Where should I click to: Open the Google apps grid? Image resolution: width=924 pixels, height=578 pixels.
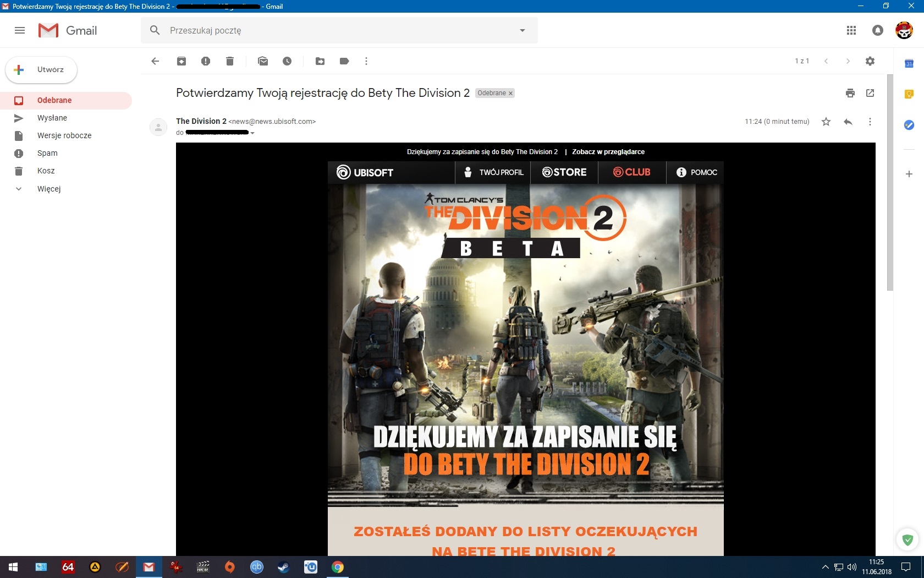pyautogui.click(x=851, y=30)
